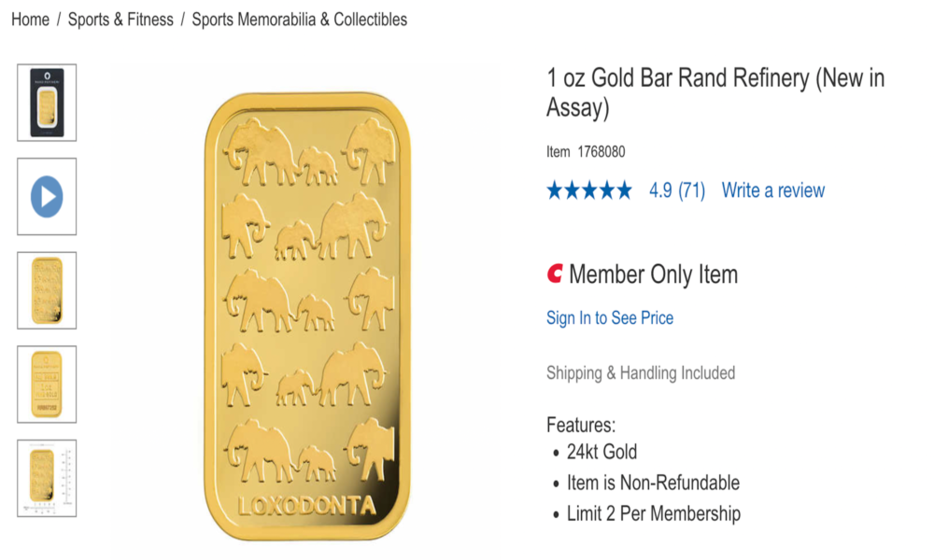Click the Member Only Item label
Screen dimensions: 934x560
pyautogui.click(x=653, y=274)
